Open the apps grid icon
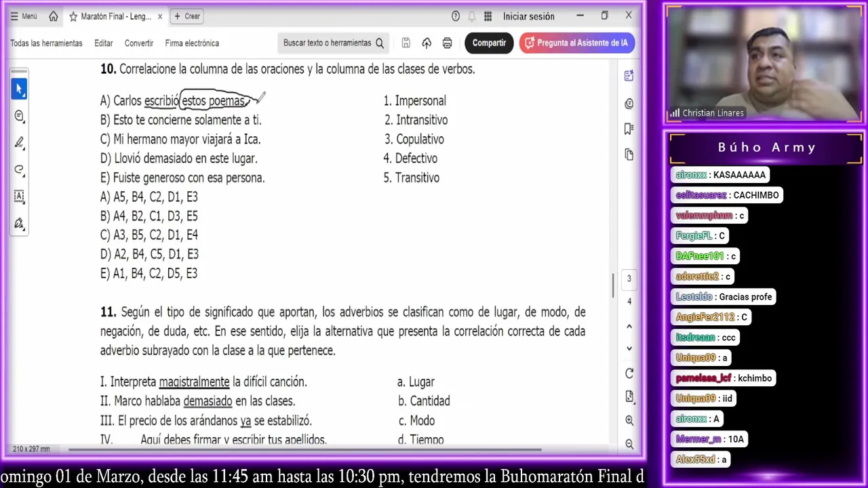The width and height of the screenshot is (868, 488). click(x=488, y=16)
